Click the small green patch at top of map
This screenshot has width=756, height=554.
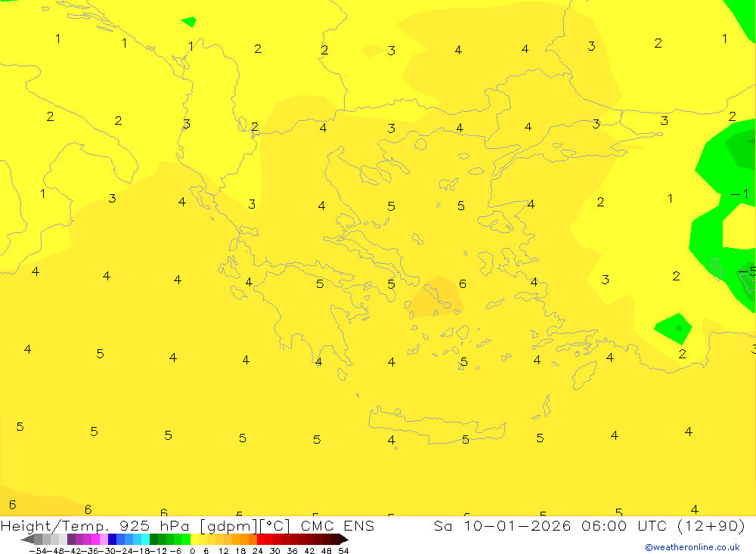(189, 22)
